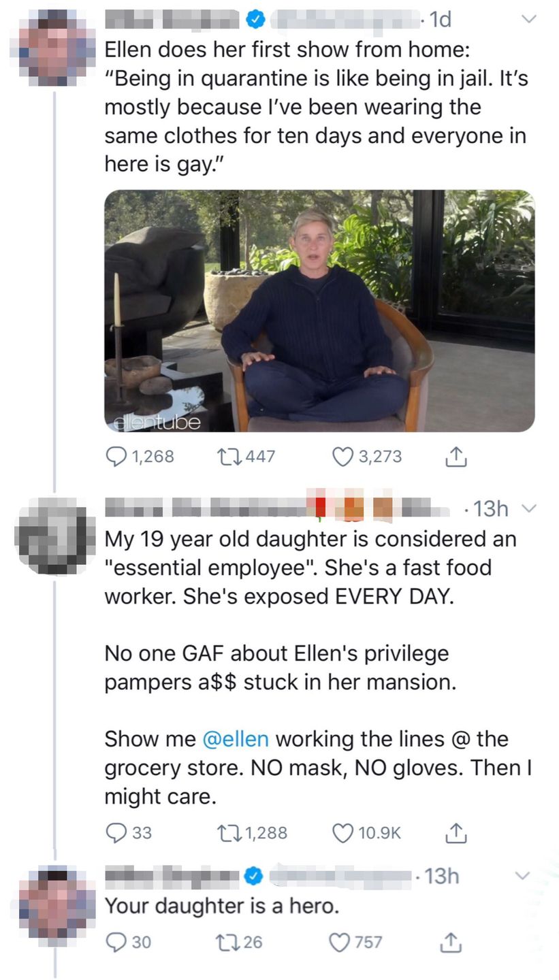Share the 'Your daughter is a hero' reply

[x=456, y=942]
